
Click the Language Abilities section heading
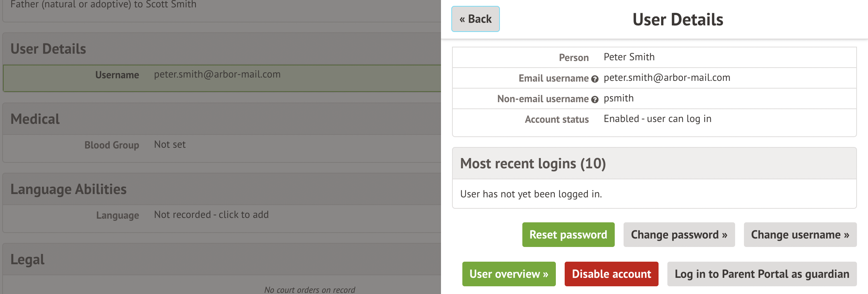(x=68, y=189)
